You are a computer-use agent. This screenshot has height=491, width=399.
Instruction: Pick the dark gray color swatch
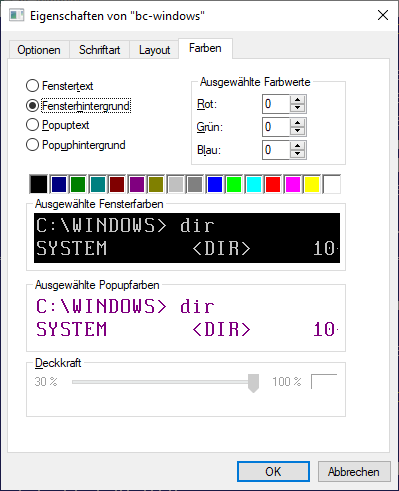195,184
